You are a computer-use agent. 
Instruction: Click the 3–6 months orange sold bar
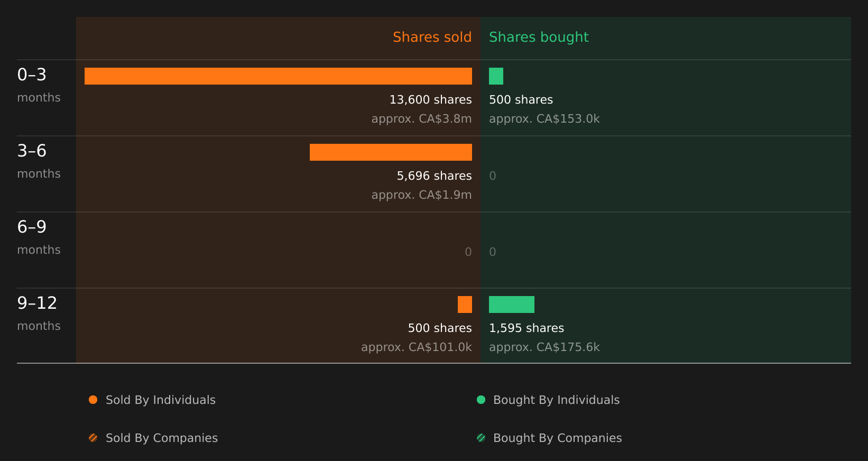391,152
